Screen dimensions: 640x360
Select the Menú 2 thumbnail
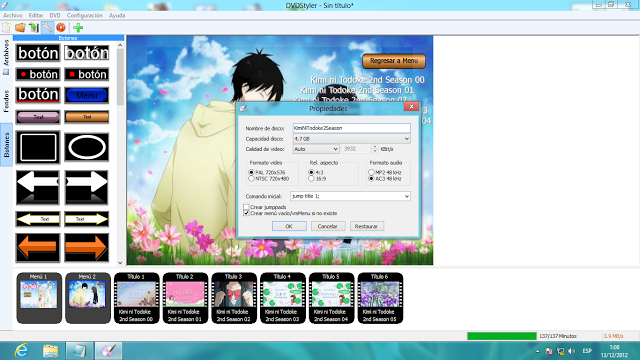88,298
